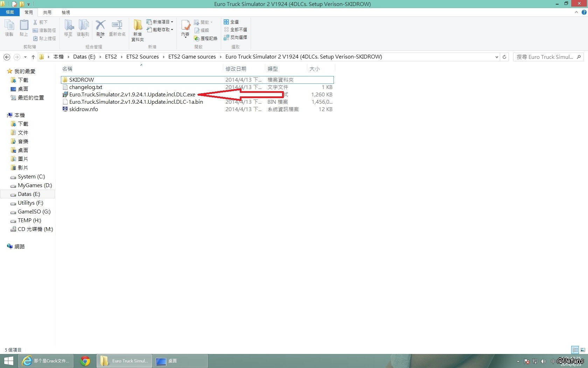Image resolution: width=588 pixels, height=368 pixels.
Task: Switch to large icons view in status bar
Action: pyautogui.click(x=583, y=350)
